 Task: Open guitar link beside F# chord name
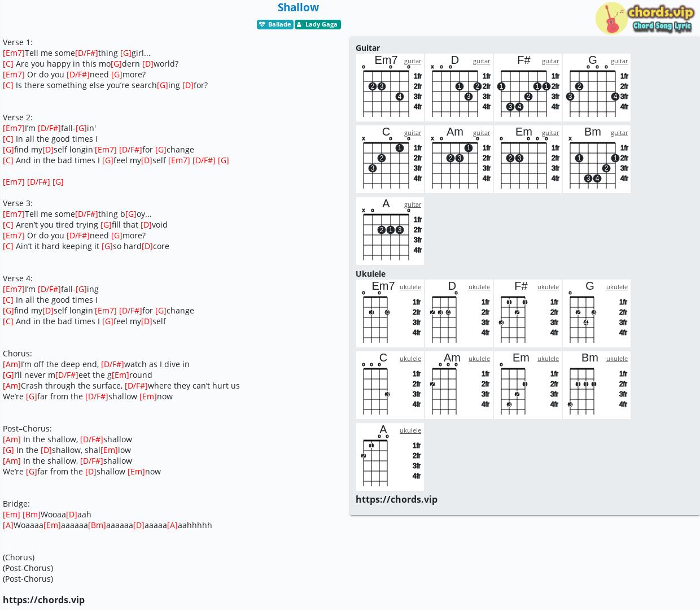point(550,61)
